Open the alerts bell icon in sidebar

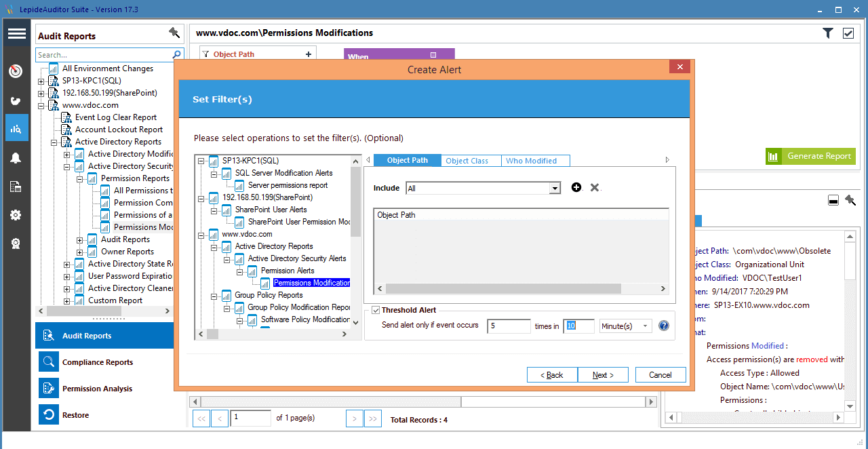click(x=16, y=158)
